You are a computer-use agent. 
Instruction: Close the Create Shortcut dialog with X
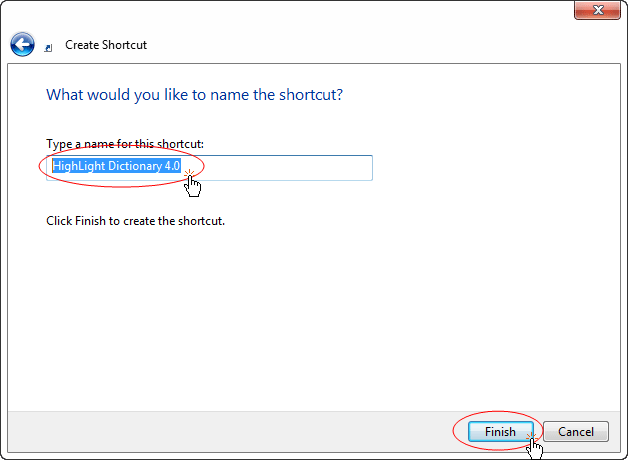[597, 10]
